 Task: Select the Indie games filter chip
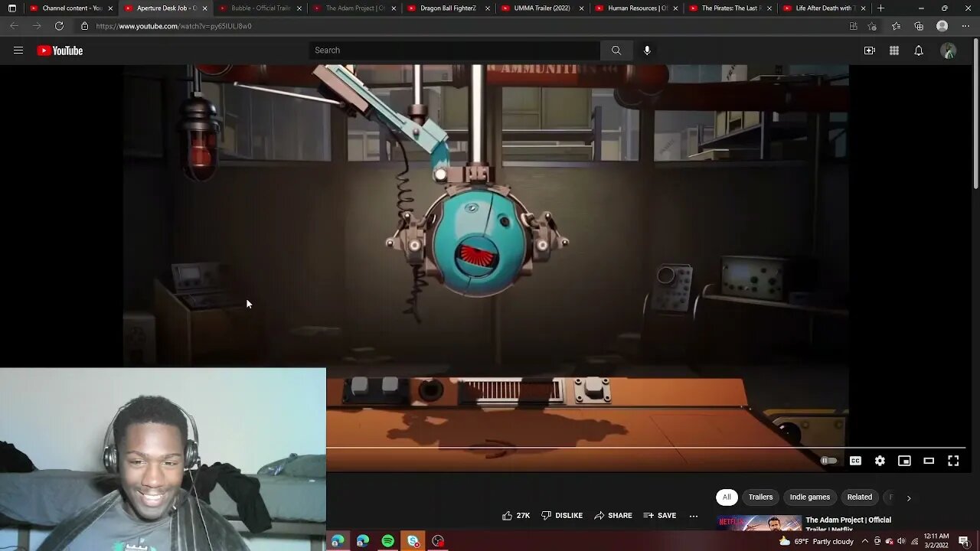click(810, 497)
